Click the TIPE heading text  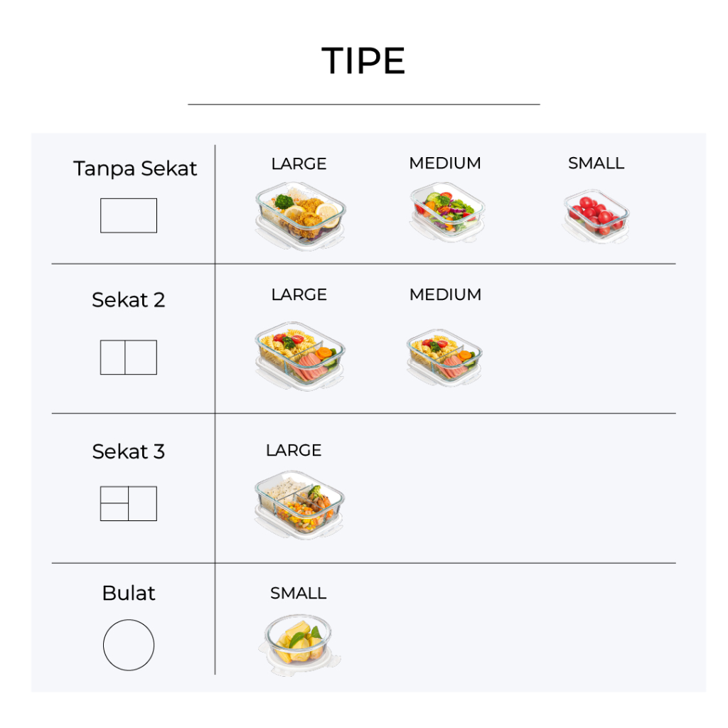[x=363, y=61]
